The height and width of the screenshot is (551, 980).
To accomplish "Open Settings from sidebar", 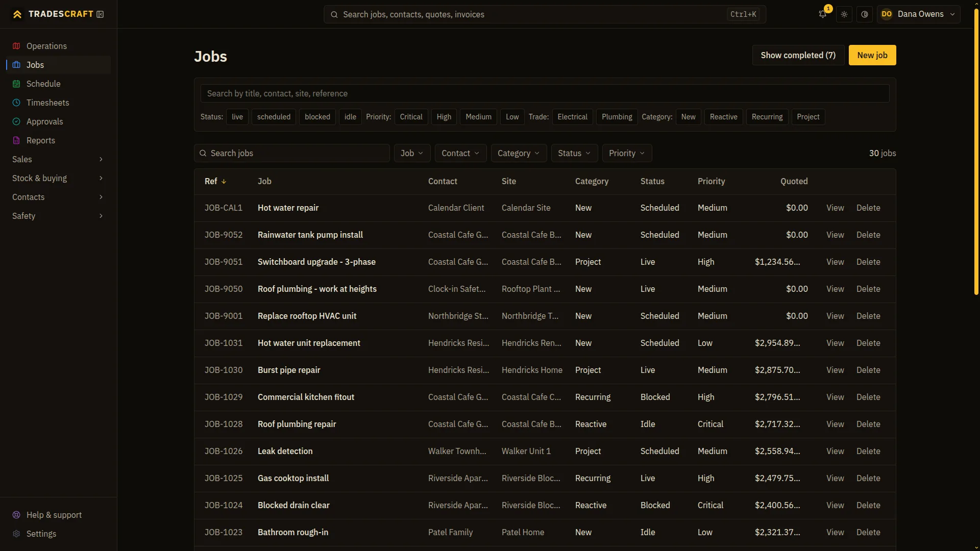I will (58, 534).
